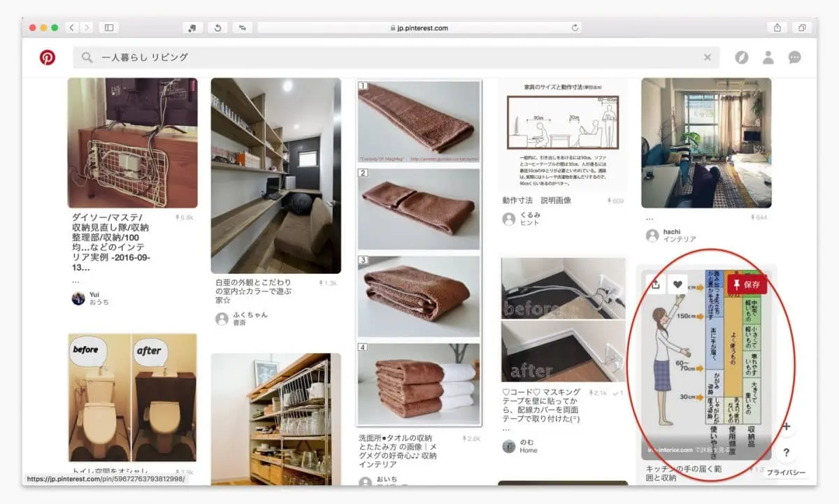Viewport: 839px width, 504px height.
Task: Click the jp.pinterest.com address bar
Action: pos(419,28)
